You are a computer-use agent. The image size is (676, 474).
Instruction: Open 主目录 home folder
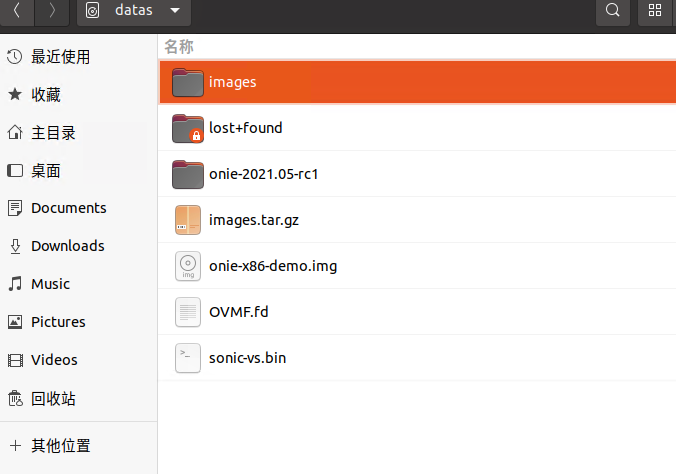click(x=53, y=133)
